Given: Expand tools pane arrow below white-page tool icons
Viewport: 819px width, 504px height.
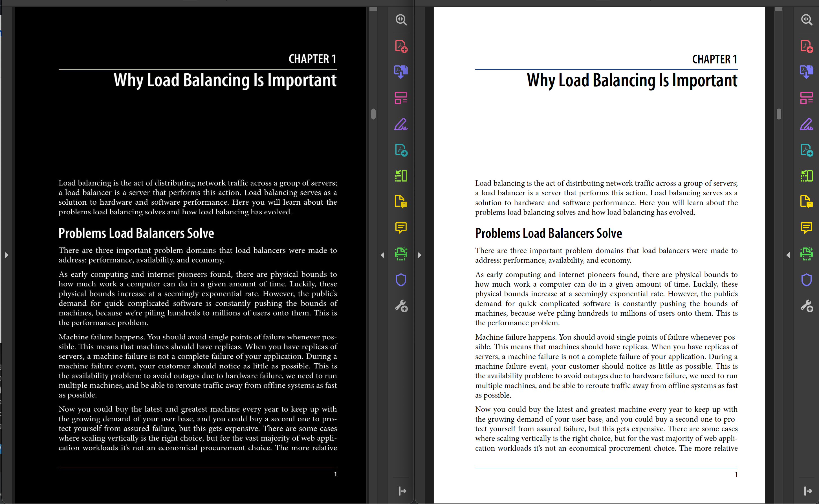Looking at the screenshot, I should [808, 491].
